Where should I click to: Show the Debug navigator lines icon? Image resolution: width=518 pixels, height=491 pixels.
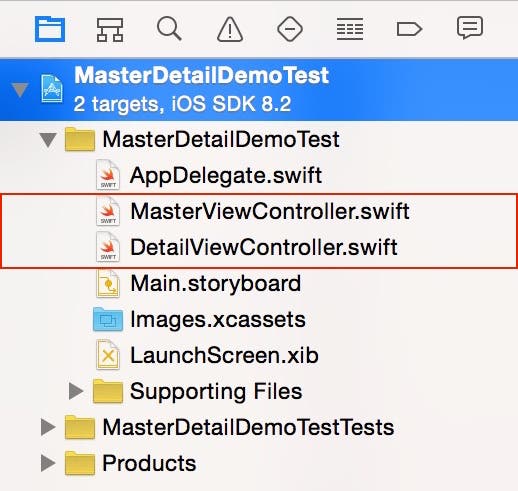point(350,29)
